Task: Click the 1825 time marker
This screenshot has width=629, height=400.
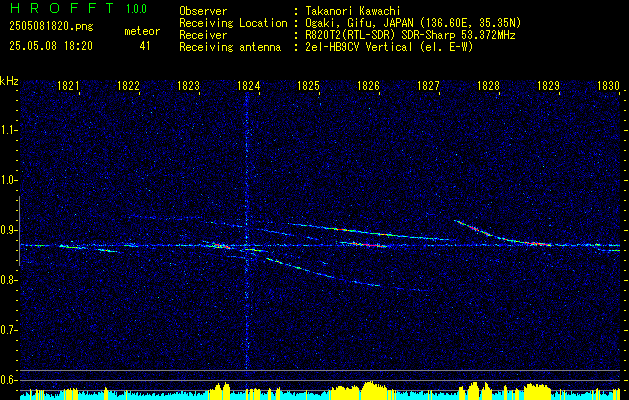Action: (x=308, y=86)
